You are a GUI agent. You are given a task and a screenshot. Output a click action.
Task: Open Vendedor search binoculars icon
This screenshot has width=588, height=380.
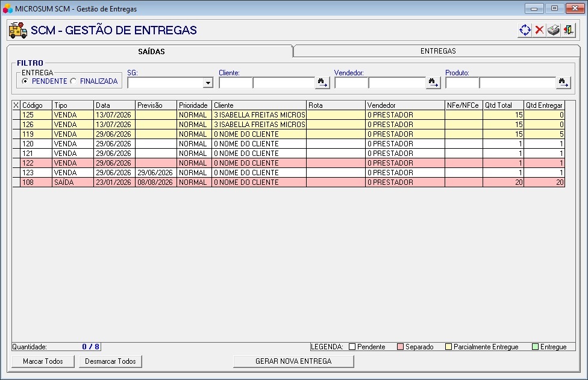(433, 83)
